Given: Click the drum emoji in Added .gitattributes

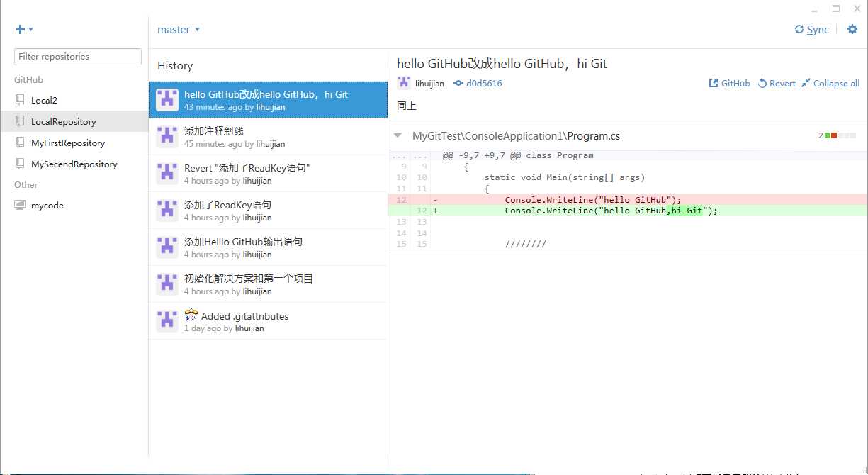Looking at the screenshot, I should (191, 315).
